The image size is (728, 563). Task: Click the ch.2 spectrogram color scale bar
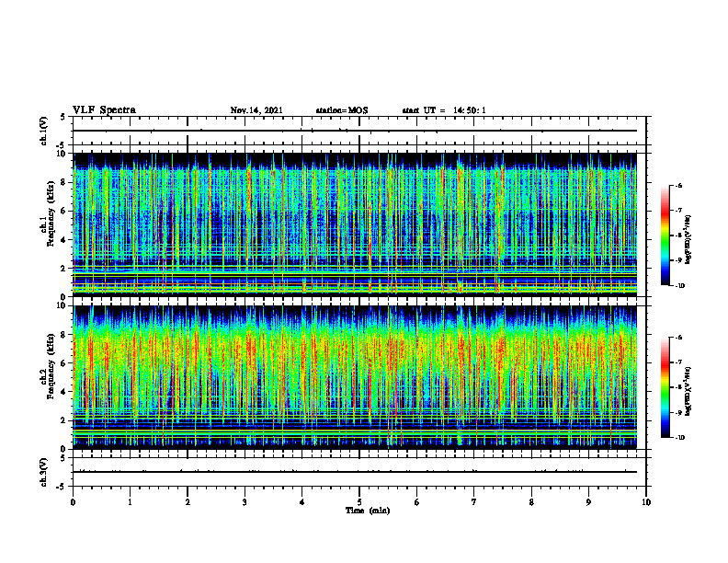(665, 387)
